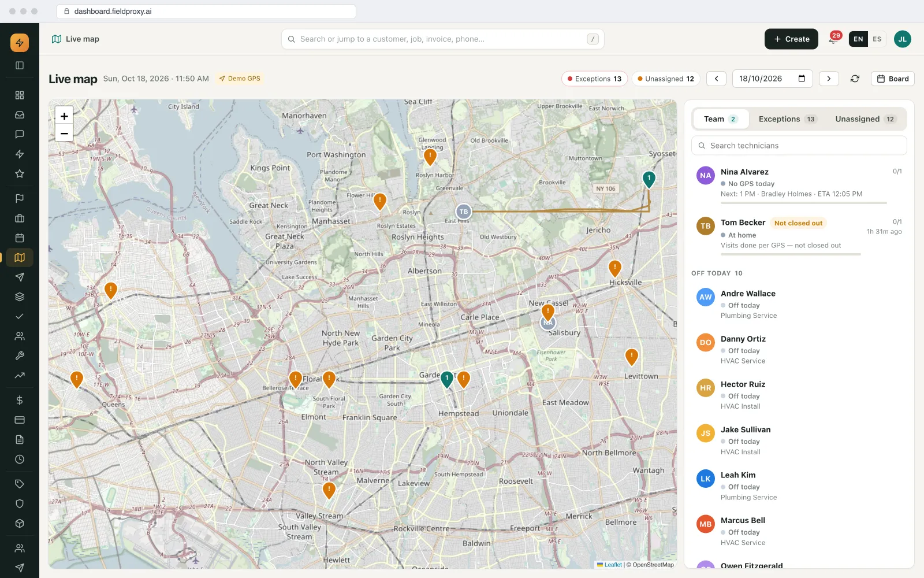Open the date picker calendar icon

click(x=802, y=79)
